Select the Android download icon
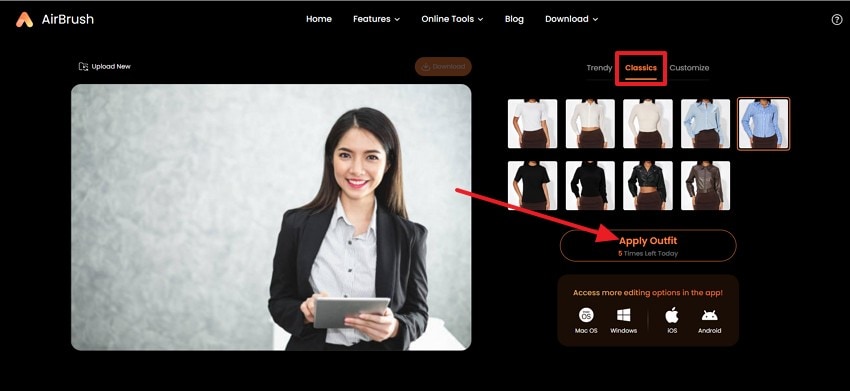Screen dimensions: 850x391 [710, 315]
